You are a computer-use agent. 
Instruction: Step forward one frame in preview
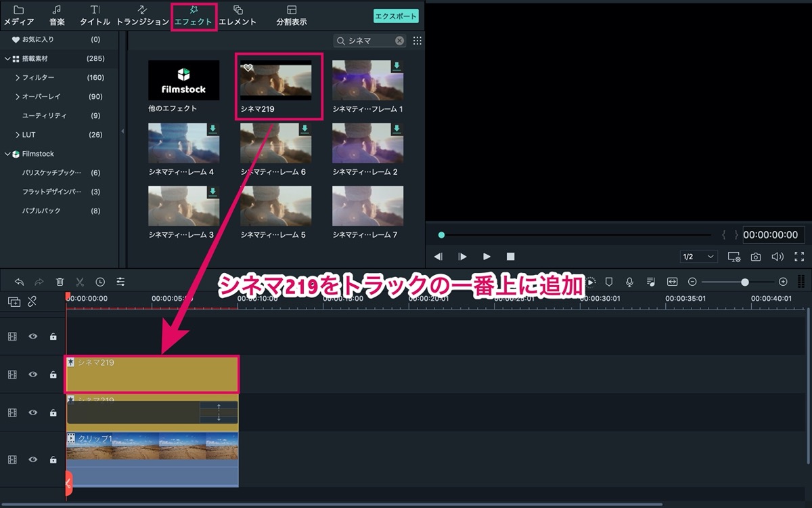pos(462,257)
